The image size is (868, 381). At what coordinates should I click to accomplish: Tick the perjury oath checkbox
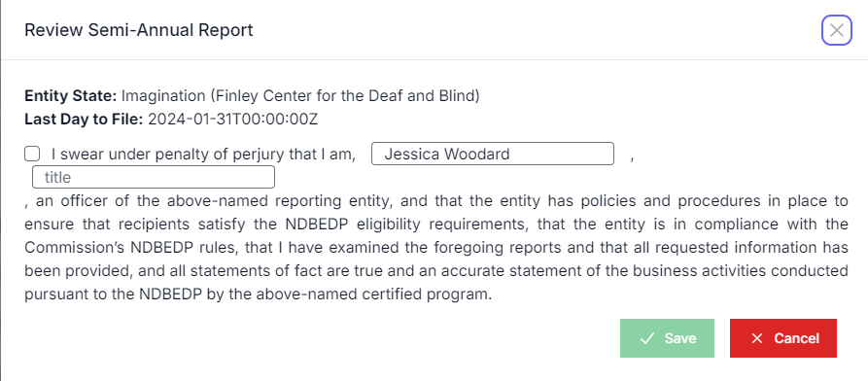pyautogui.click(x=32, y=154)
